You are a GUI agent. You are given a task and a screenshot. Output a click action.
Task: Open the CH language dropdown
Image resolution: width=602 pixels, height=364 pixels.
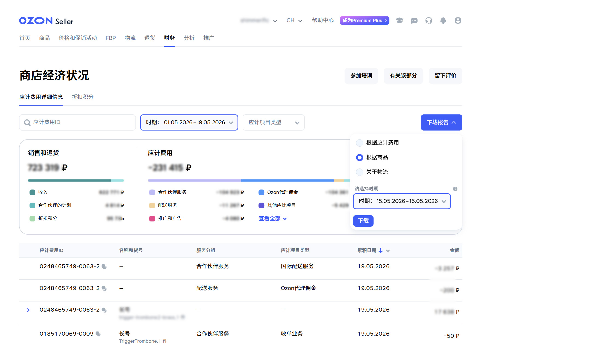point(294,20)
